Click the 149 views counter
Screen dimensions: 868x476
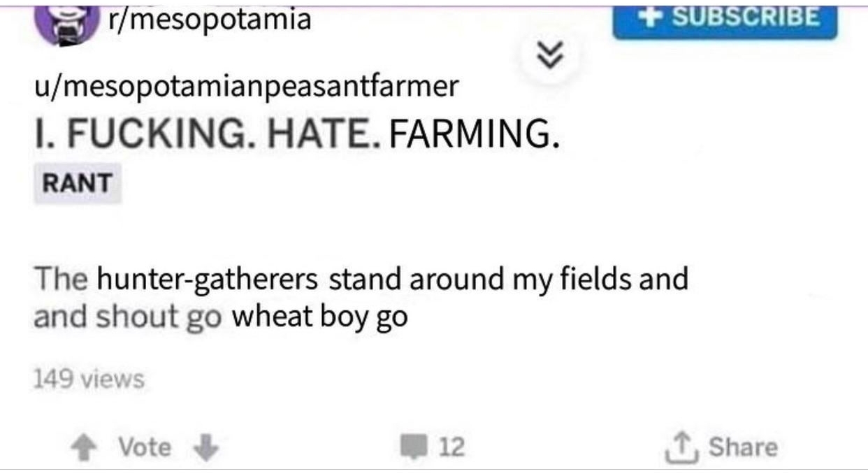point(88,380)
